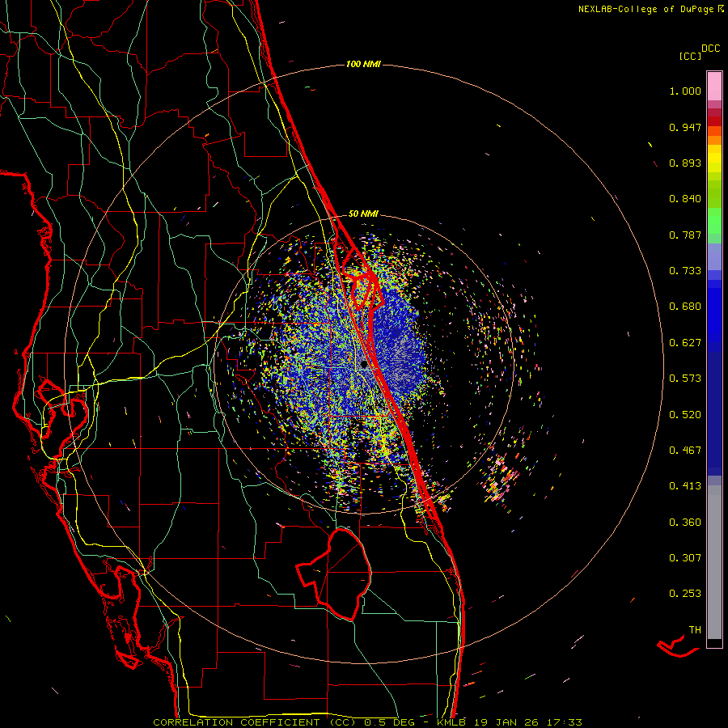Click the 0.840 scale value
The height and width of the screenshot is (728, 728).
(685, 199)
